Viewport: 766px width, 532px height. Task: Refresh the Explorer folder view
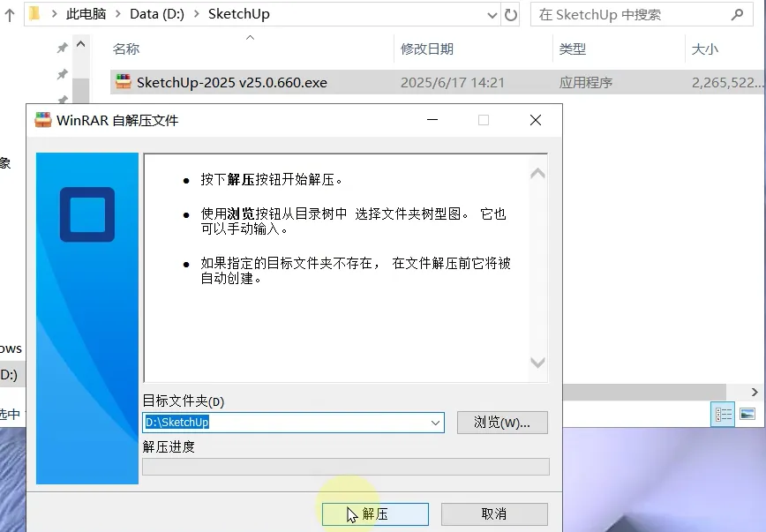coord(510,15)
